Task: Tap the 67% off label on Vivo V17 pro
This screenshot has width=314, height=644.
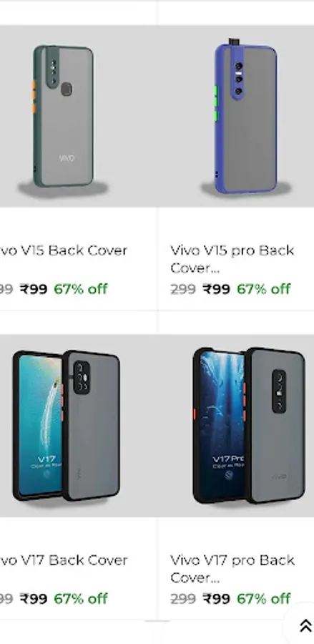Action: coord(263,598)
